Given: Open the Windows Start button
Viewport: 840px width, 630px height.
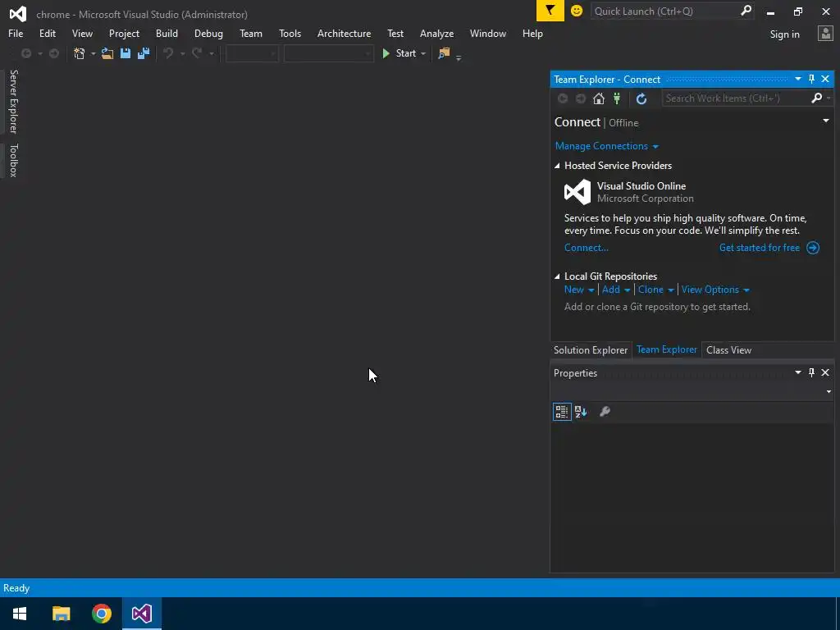Looking at the screenshot, I should pos(20,614).
